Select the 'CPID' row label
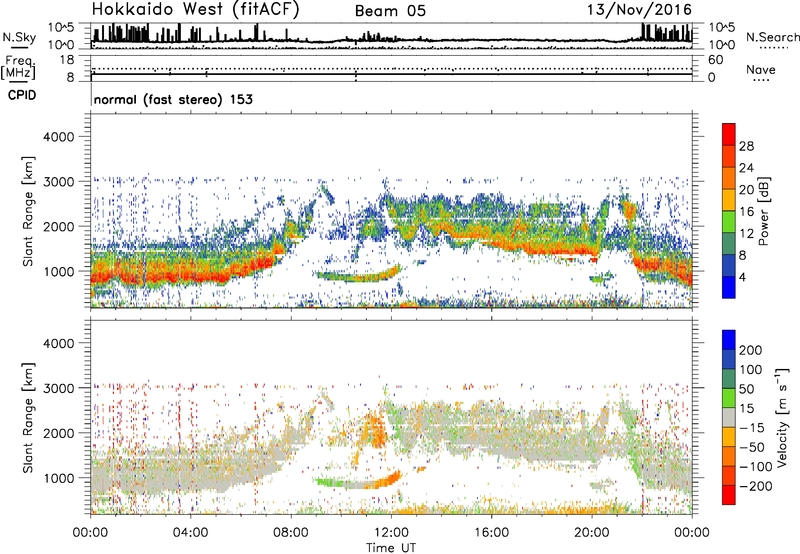This screenshot has width=800, height=554. click(22, 95)
